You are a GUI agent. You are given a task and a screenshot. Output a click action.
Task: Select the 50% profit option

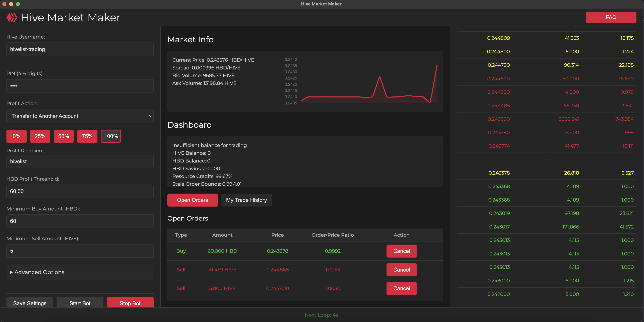[x=64, y=136]
